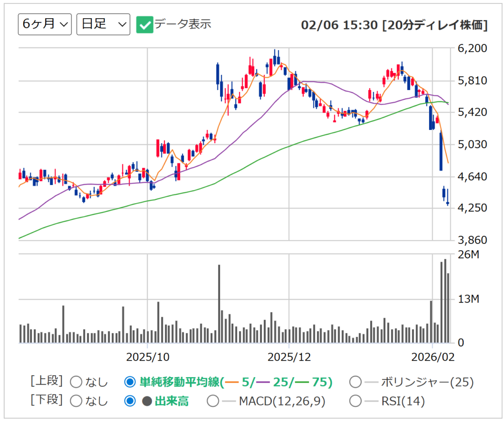The height and width of the screenshot is (422, 504).
Task: Choose the 単純移動平均線 radio button
Action: pyautogui.click(x=130, y=382)
